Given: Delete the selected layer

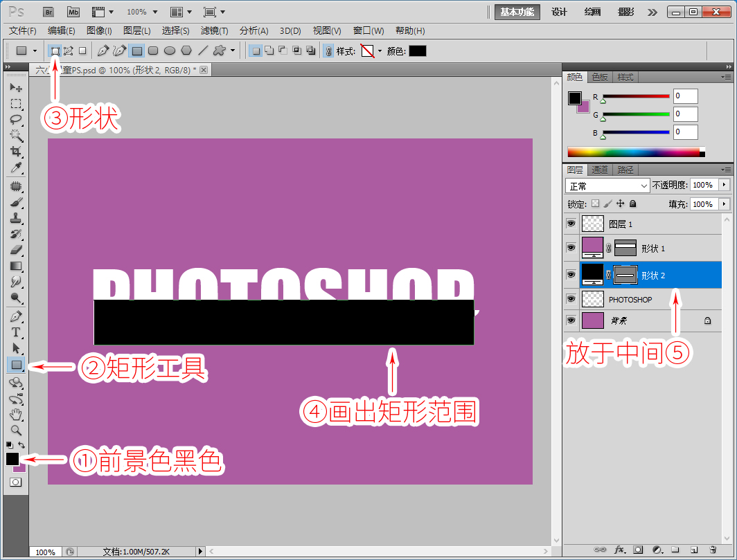Looking at the screenshot, I should coord(713,549).
